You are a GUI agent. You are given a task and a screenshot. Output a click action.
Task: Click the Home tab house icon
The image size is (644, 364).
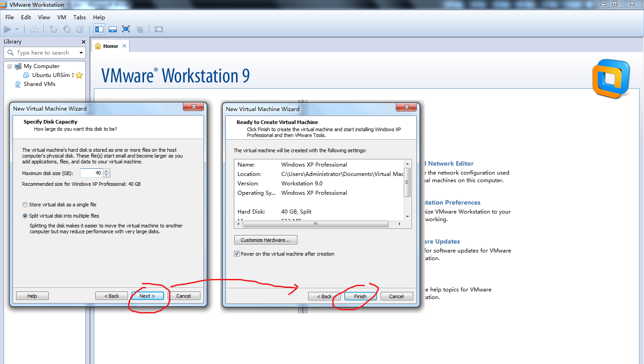click(x=98, y=46)
